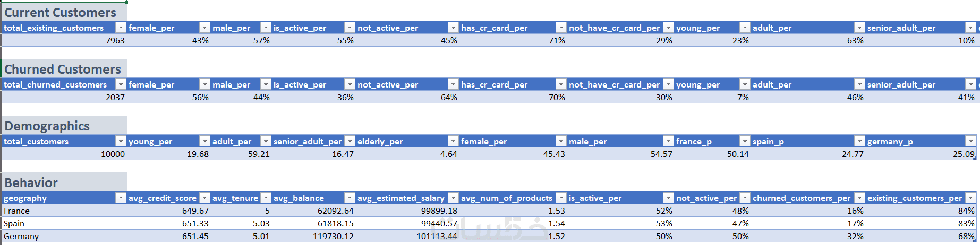980x245 pixels.
Task: Open the avg_num_of_products filter arrow
Action: [x=560, y=198]
